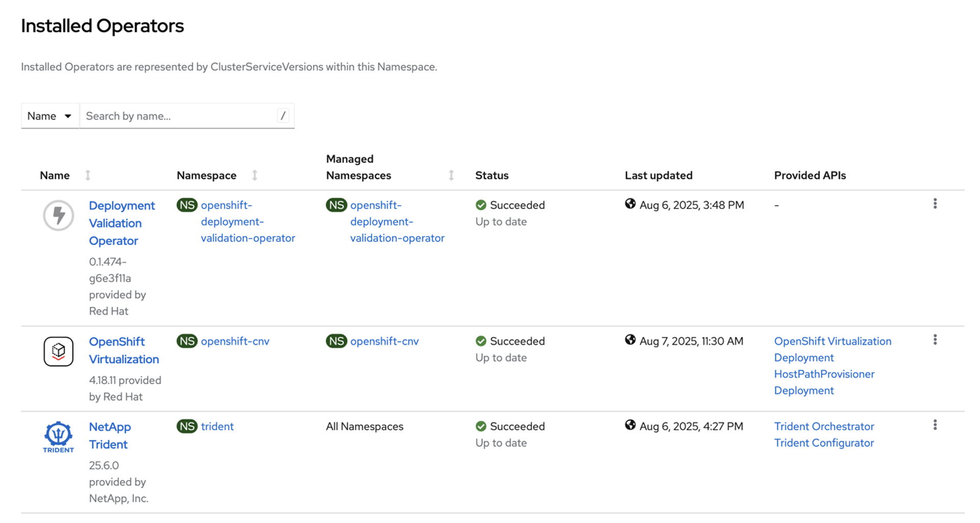The image size is (980, 523).
Task: Click the globe icon beside Aug 7 timestamp
Action: [x=629, y=340]
